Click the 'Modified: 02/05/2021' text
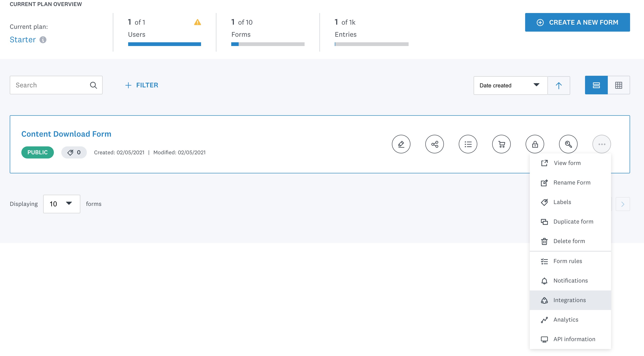This screenshot has height=356, width=644. pyautogui.click(x=179, y=152)
